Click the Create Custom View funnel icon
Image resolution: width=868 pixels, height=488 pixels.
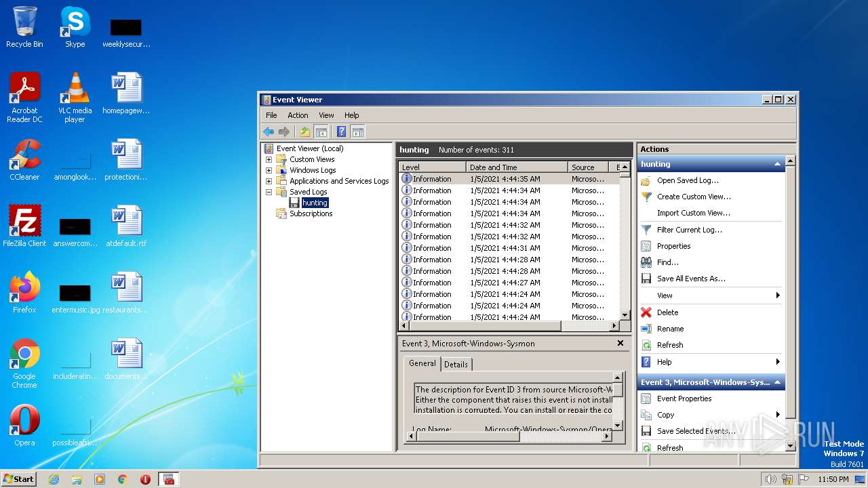pos(646,197)
